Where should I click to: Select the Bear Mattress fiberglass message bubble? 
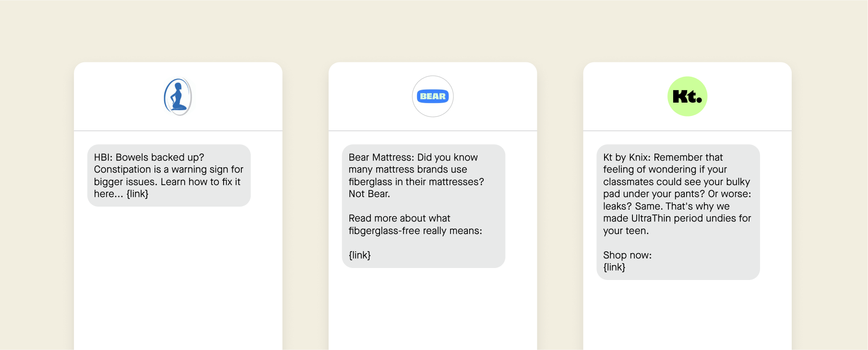(424, 206)
